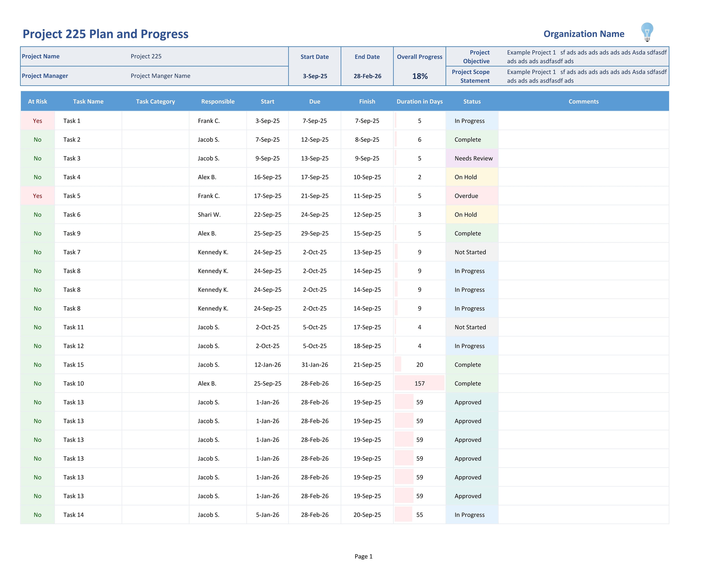Click the Project Name title Project 225

coord(146,56)
